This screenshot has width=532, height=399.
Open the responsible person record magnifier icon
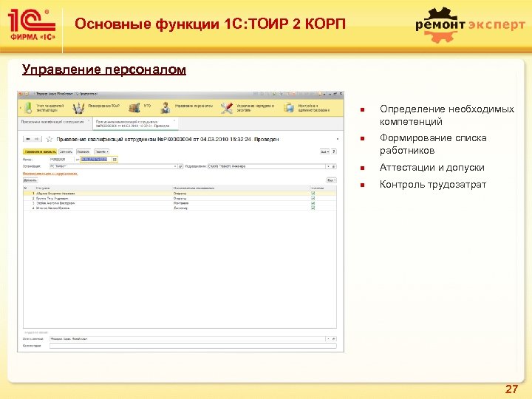334,338
